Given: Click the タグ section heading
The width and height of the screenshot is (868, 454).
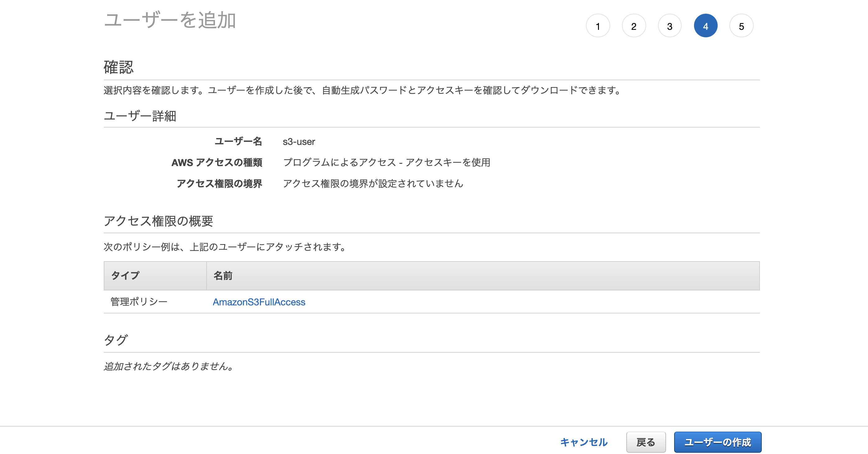Looking at the screenshot, I should [116, 340].
